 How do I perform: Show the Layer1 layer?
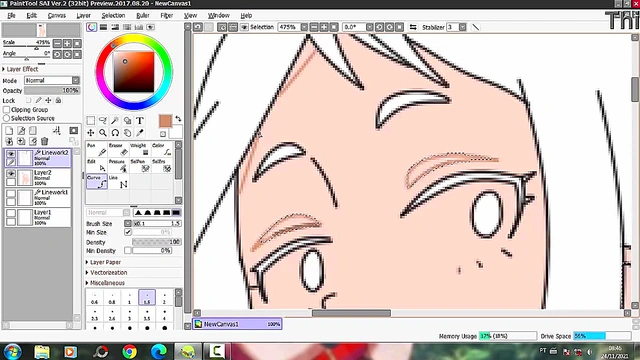coord(11,213)
